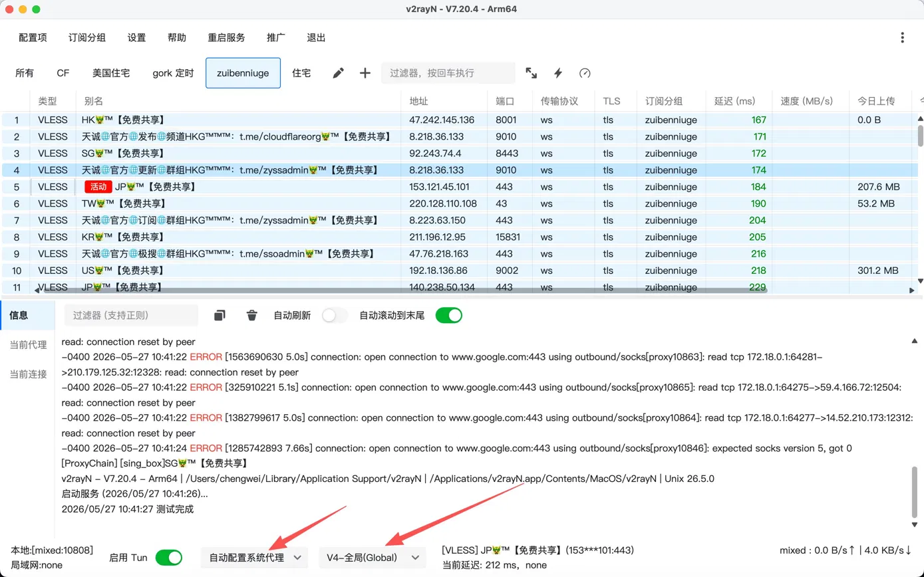Image resolution: width=924 pixels, height=577 pixels.
Task: Select the HK row with address 47.242.145.136
Action: (459, 120)
